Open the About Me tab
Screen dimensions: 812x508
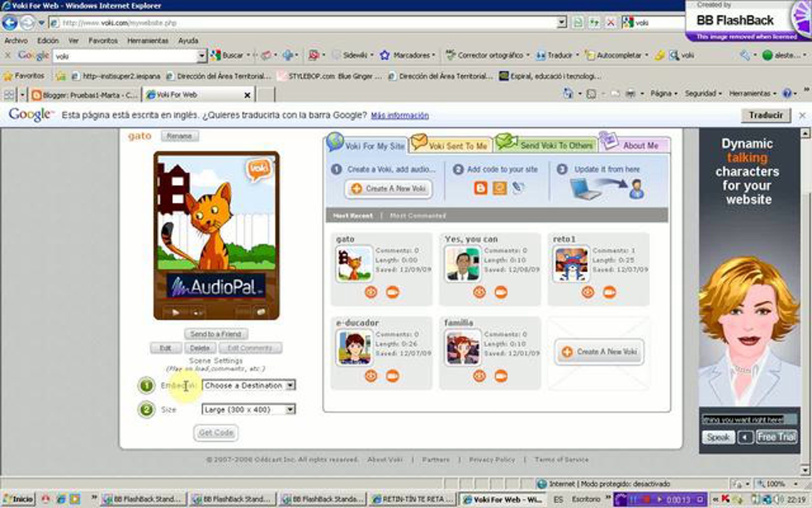coord(634,146)
